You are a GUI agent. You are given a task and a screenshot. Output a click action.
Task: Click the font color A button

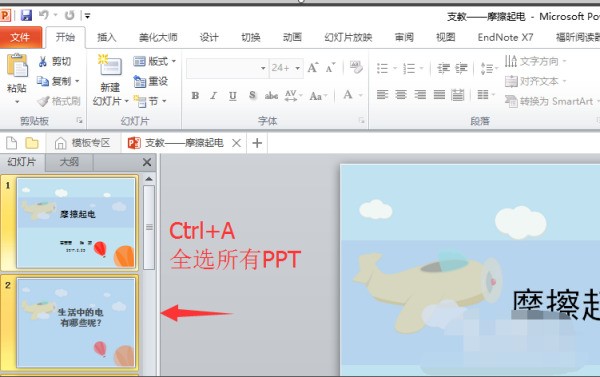(348, 95)
